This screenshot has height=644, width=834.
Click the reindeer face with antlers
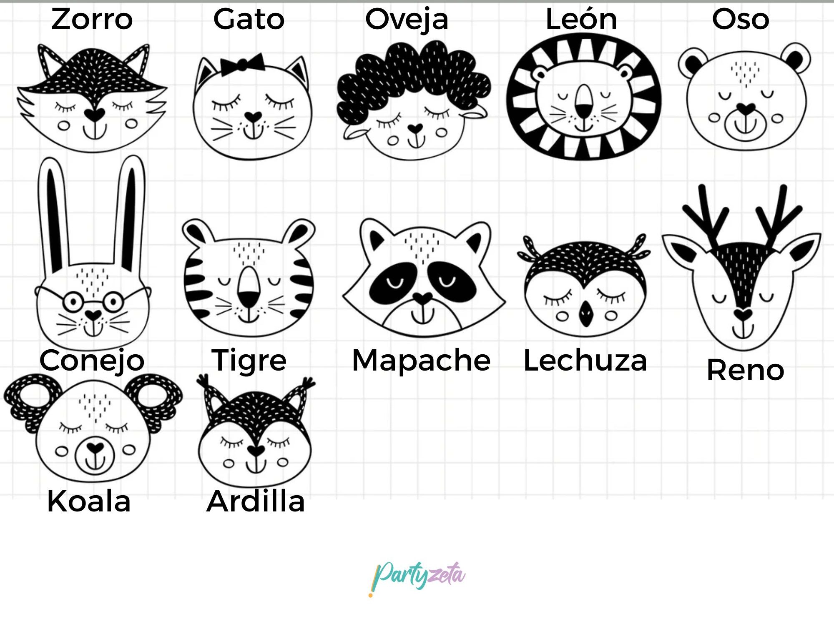[x=741, y=268]
